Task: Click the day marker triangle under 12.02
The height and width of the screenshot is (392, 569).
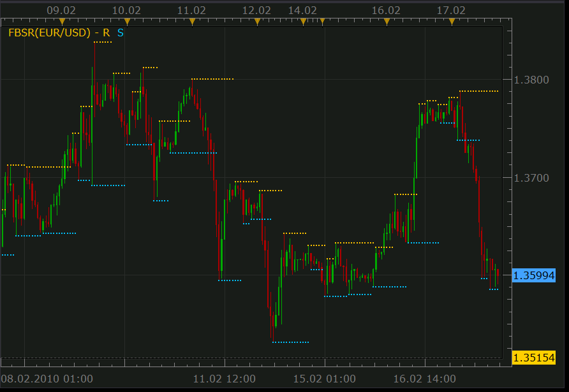Action: pos(257,22)
